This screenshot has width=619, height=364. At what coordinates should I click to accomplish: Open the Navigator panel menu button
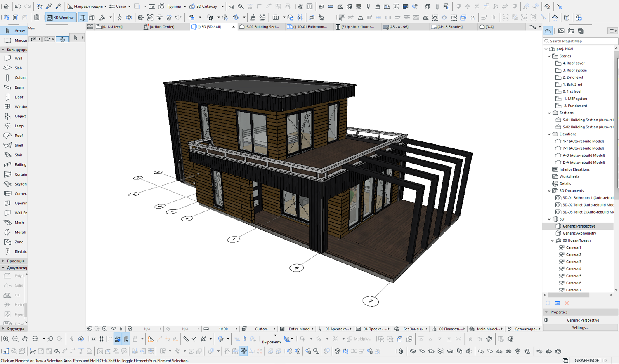pos(613,31)
